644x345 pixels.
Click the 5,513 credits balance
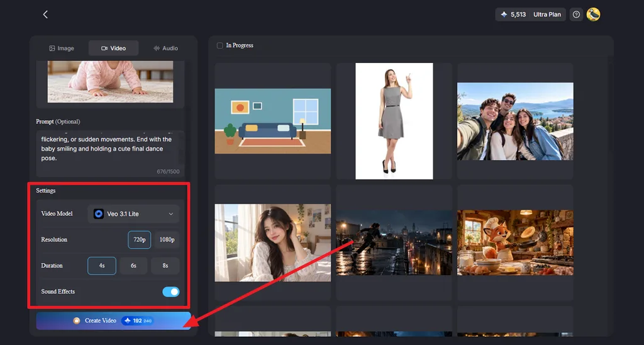(x=518, y=14)
